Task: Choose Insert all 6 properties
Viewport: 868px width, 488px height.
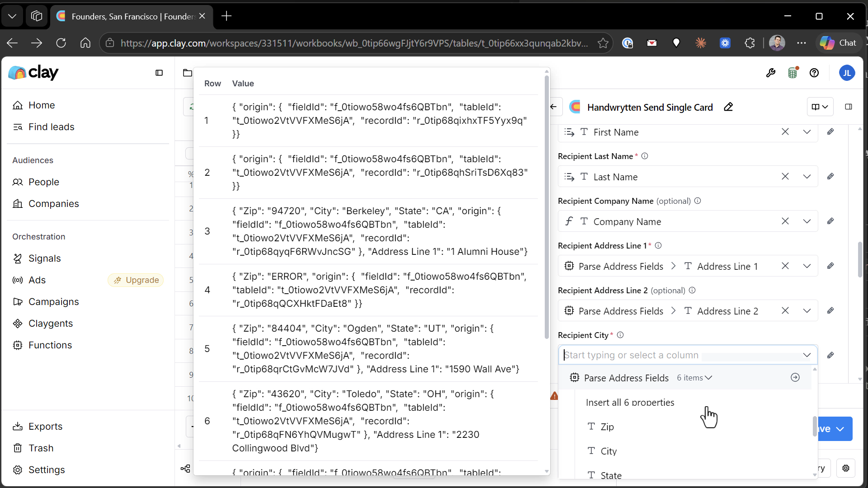Action: pos(630,402)
